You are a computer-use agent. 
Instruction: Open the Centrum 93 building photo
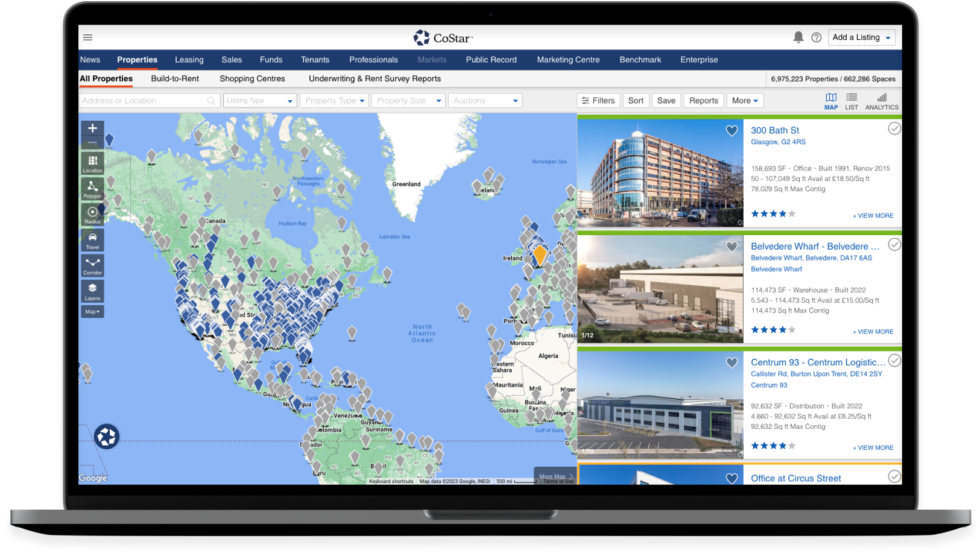point(660,405)
